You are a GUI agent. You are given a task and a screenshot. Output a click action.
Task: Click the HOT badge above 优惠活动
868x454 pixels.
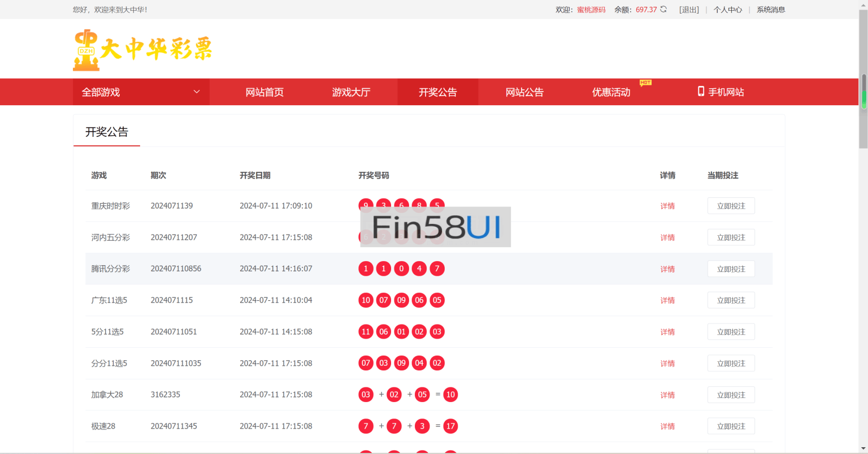pyautogui.click(x=645, y=83)
